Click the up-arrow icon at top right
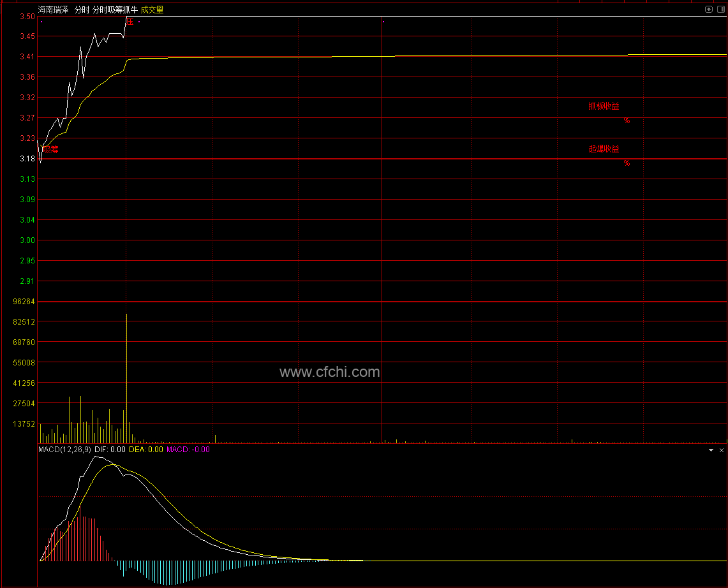 [708, 10]
